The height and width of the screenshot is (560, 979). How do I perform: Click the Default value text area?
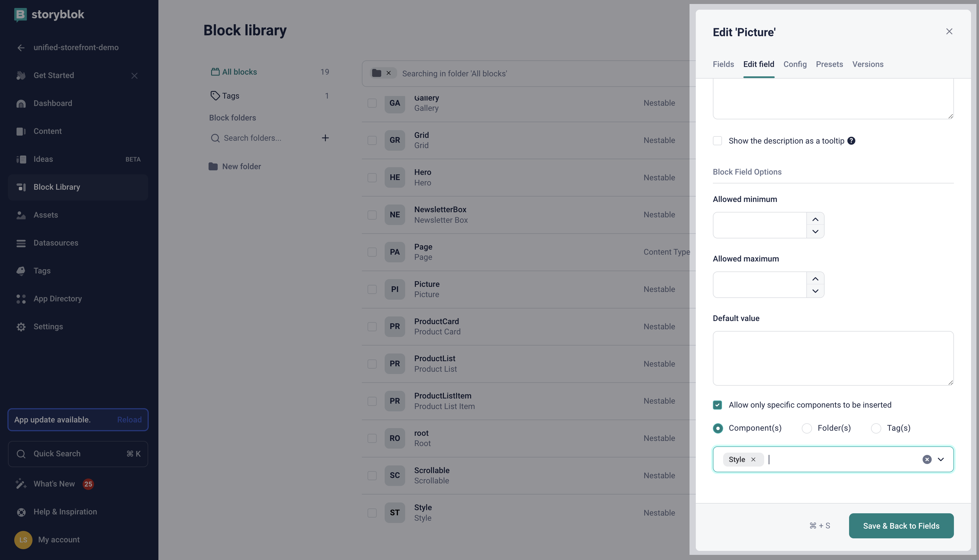(833, 358)
